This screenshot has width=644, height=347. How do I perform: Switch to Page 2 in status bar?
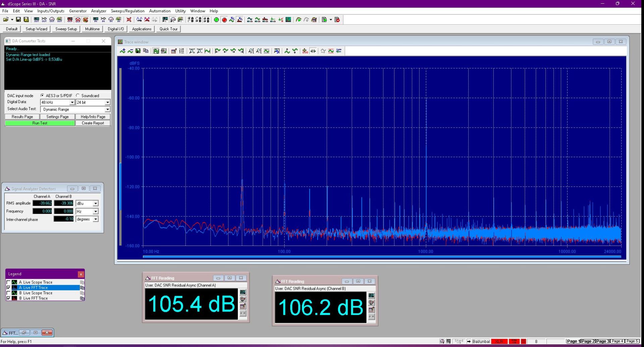588,341
